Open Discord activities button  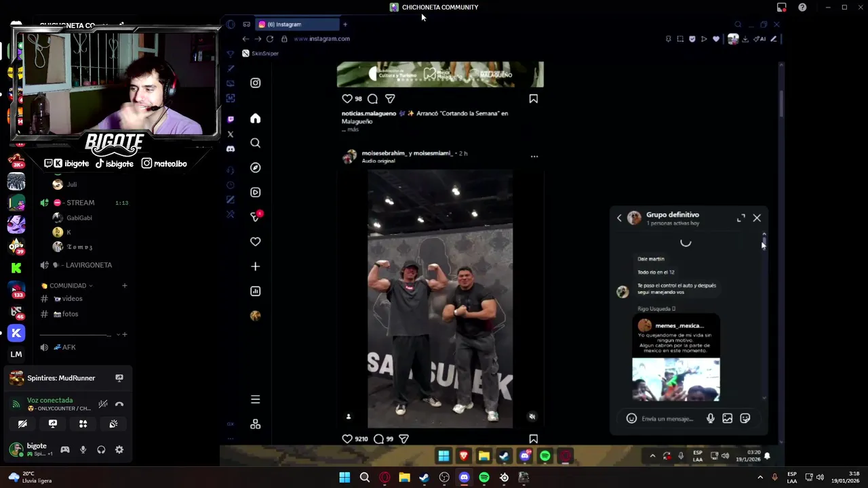pos(83,424)
